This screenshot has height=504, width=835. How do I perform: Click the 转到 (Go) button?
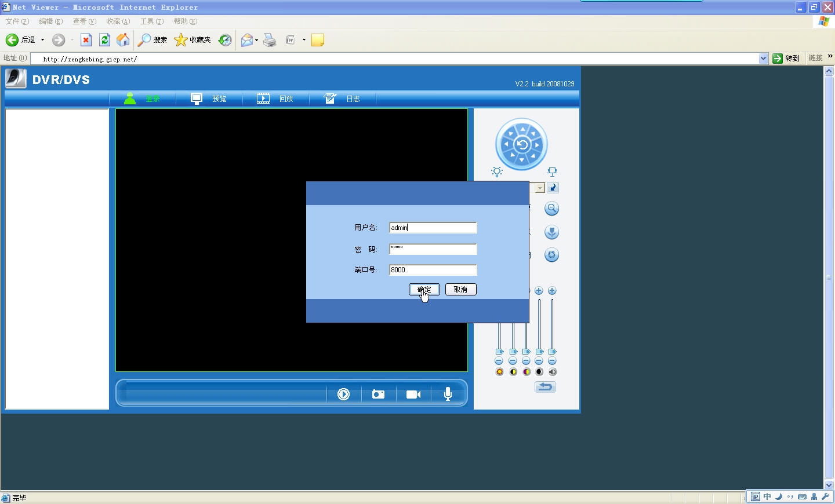pyautogui.click(x=786, y=59)
